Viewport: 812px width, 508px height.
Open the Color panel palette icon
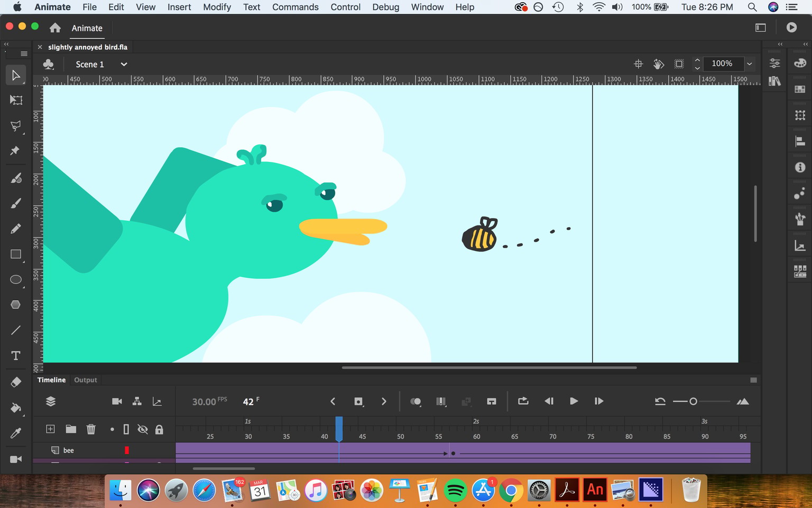(x=800, y=63)
